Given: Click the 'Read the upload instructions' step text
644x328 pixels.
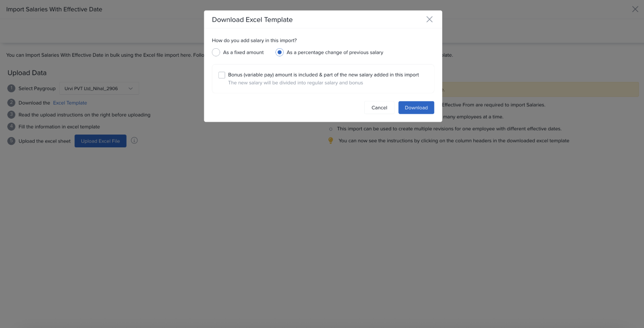Looking at the screenshot, I should [84, 115].
